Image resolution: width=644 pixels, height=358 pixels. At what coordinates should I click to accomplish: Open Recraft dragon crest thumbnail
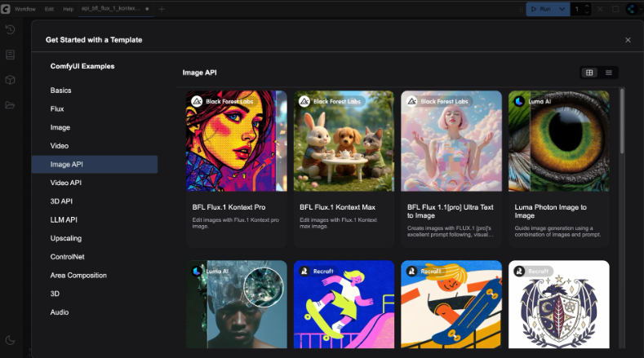click(x=559, y=304)
